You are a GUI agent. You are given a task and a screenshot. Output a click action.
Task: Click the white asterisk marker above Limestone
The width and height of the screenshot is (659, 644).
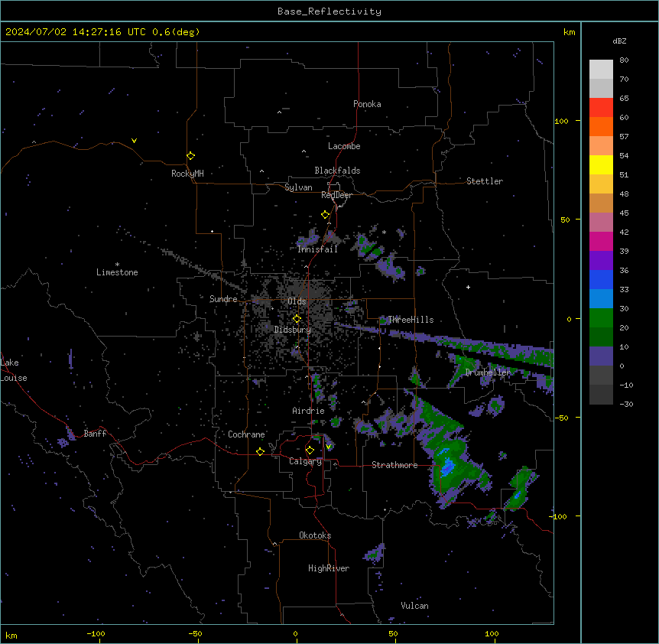tap(117, 265)
